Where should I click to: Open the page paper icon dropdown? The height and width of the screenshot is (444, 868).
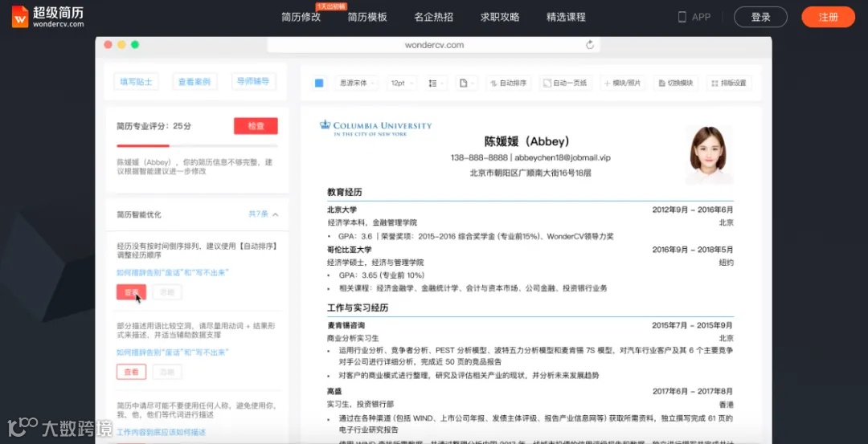coord(467,83)
